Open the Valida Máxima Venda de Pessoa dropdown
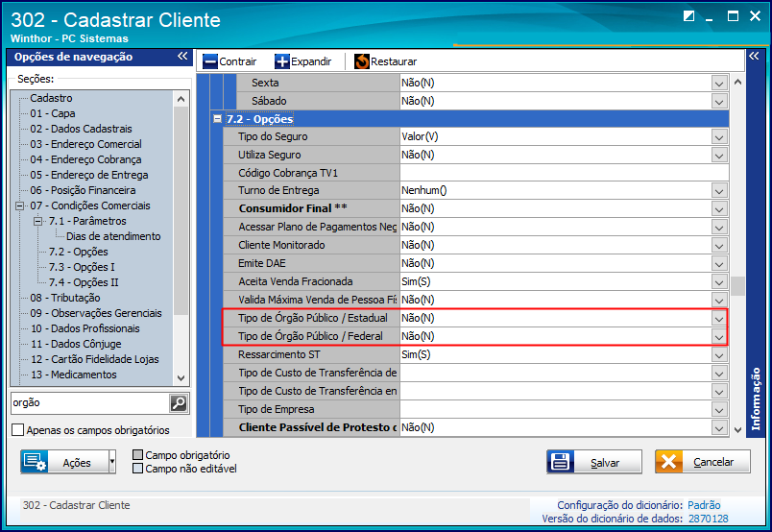 (x=719, y=300)
